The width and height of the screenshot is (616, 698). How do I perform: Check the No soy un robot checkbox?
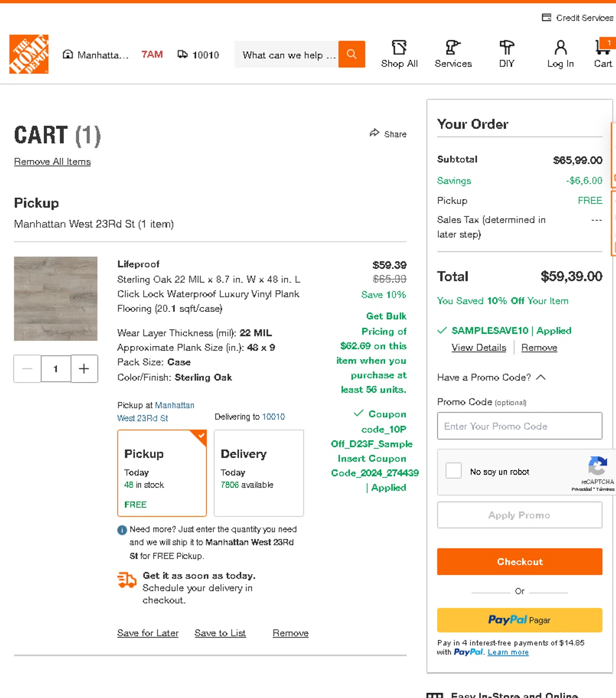coord(454,470)
